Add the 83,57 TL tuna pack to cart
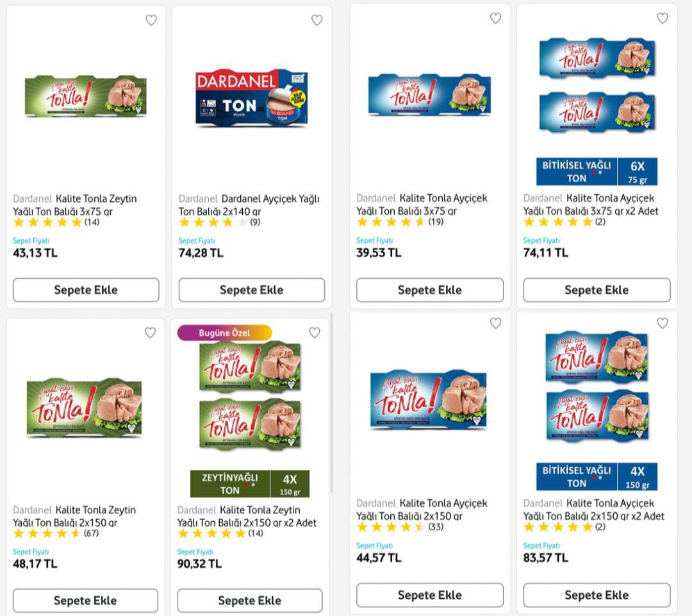The width and height of the screenshot is (692, 616). pos(597,595)
